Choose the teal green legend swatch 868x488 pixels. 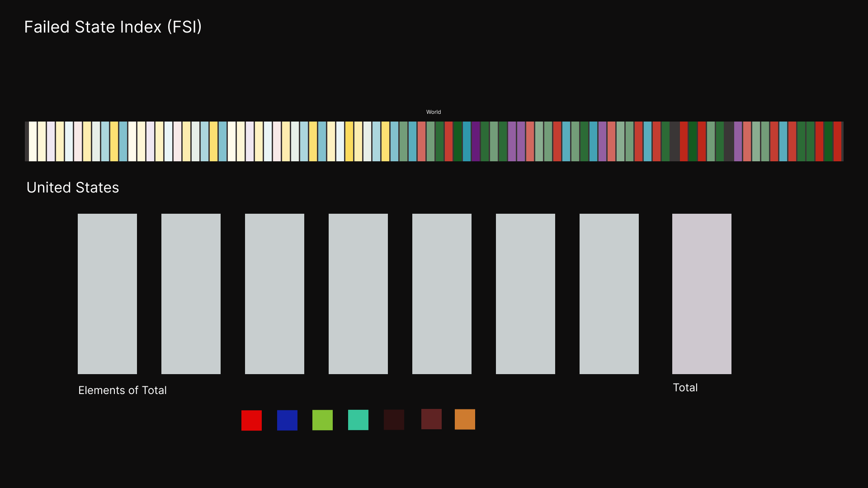point(358,420)
